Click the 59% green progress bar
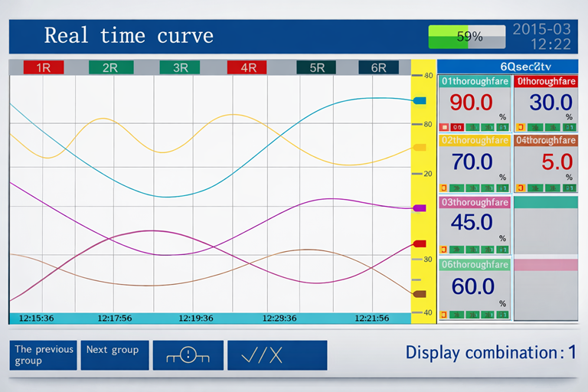 pos(467,36)
